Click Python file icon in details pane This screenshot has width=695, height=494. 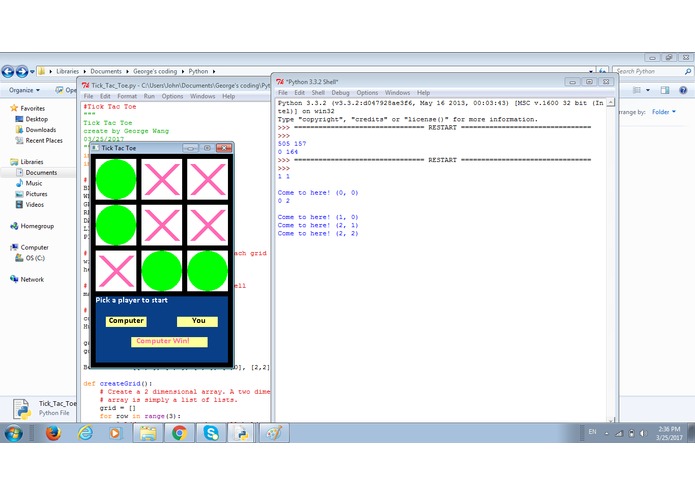(x=22, y=408)
